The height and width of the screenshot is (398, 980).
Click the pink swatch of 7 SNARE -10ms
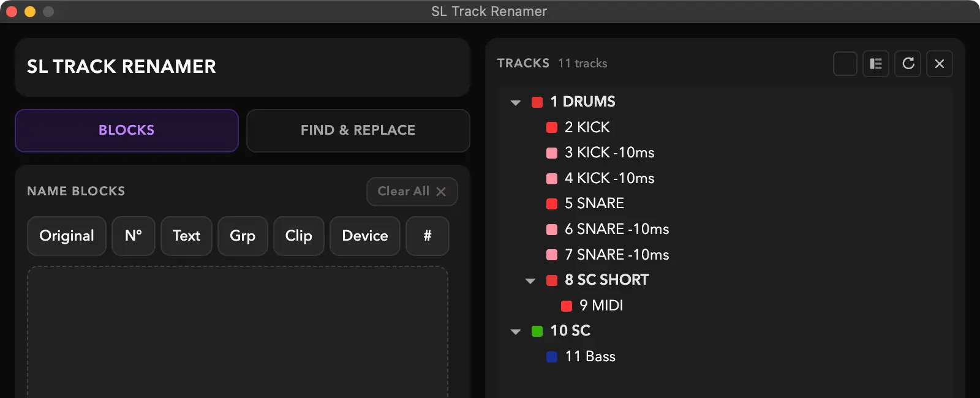[552, 255]
